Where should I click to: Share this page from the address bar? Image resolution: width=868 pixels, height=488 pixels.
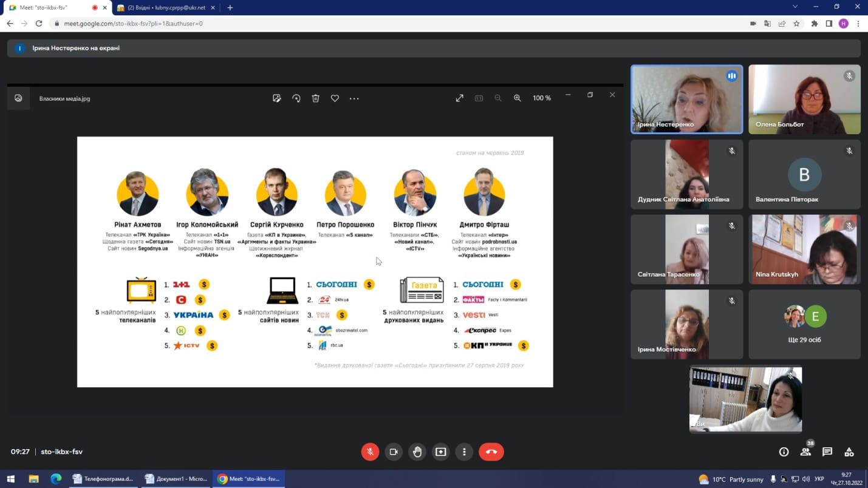tap(782, 24)
